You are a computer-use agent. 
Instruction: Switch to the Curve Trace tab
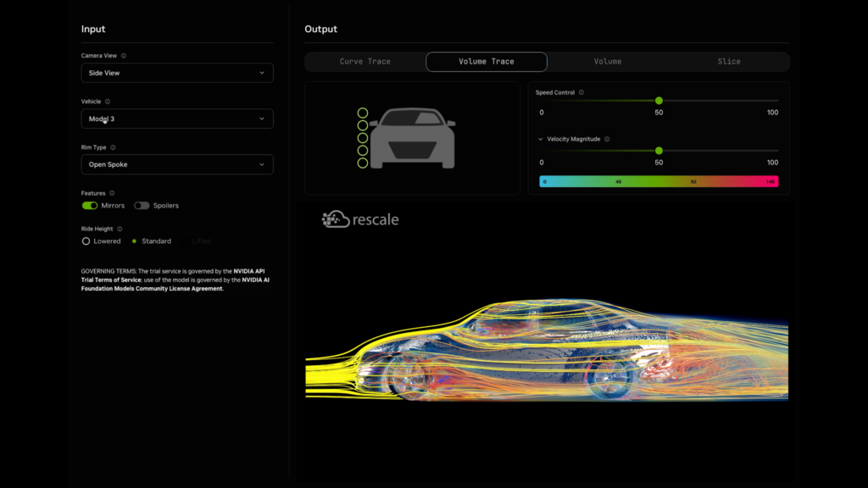point(364,62)
